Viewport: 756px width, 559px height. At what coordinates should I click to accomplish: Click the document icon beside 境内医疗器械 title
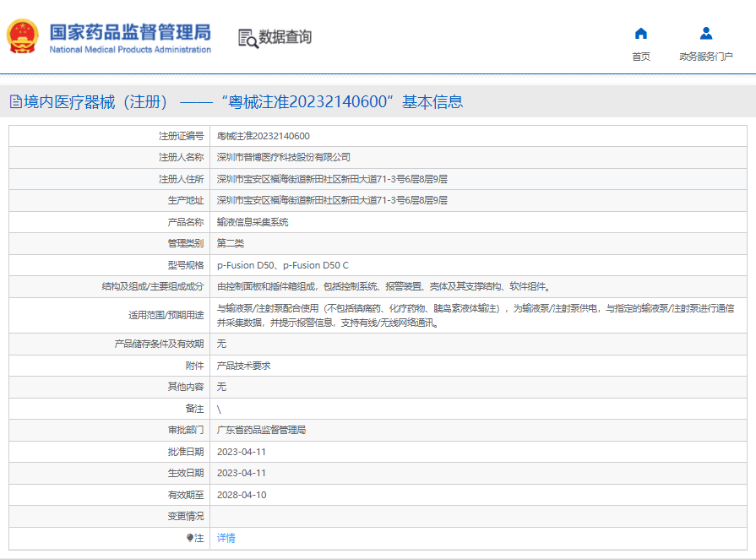[16, 101]
